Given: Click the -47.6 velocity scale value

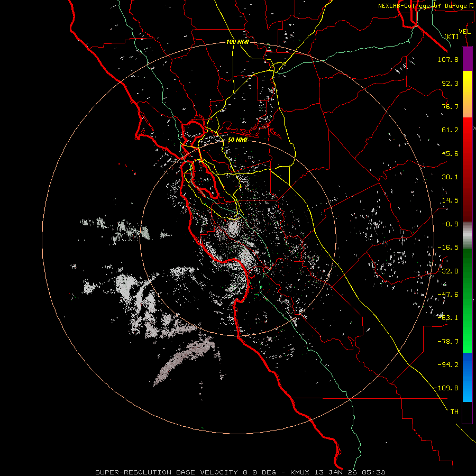Looking at the screenshot, I should click(448, 295).
